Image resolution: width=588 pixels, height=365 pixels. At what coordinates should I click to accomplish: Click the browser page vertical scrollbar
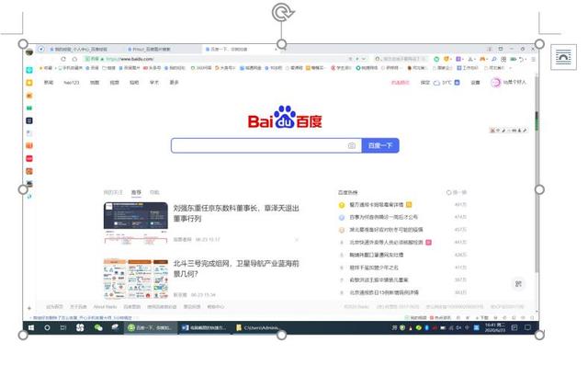point(537,173)
